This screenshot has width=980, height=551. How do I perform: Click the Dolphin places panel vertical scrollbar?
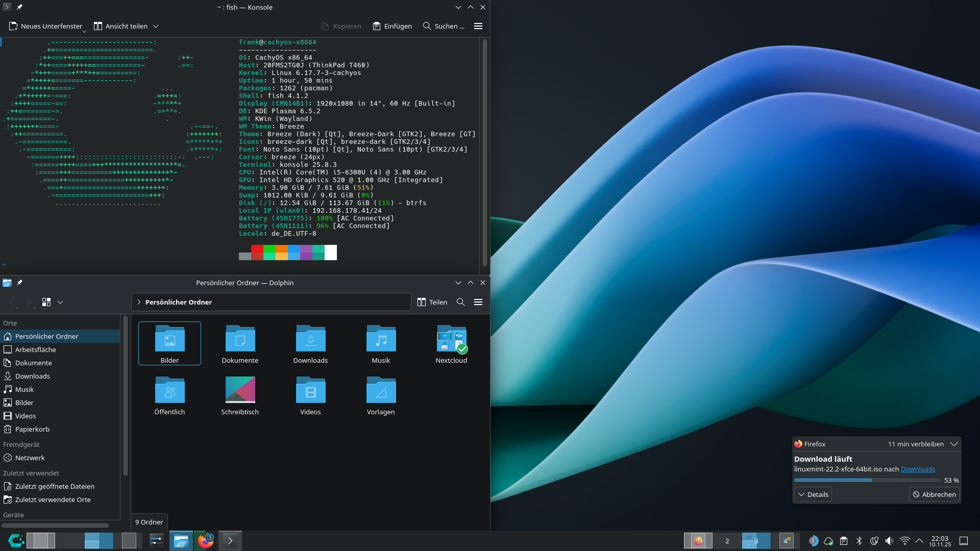tap(126, 395)
